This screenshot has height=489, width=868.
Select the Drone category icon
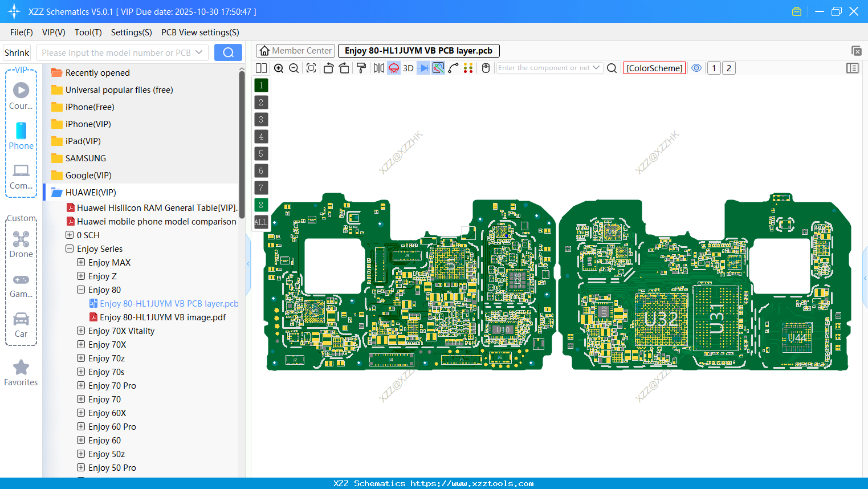coord(21,244)
